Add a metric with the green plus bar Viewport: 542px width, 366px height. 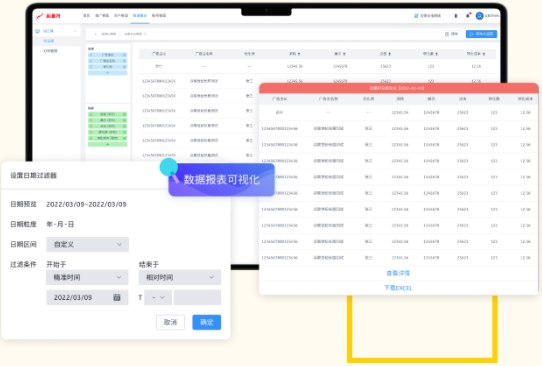click(x=108, y=144)
